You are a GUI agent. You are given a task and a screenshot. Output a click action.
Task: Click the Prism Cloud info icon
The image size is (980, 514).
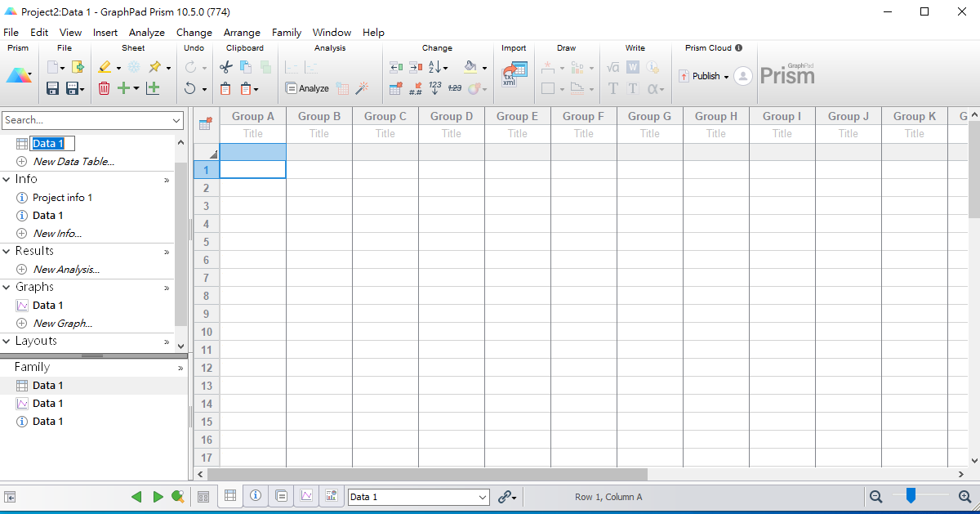[x=738, y=48]
